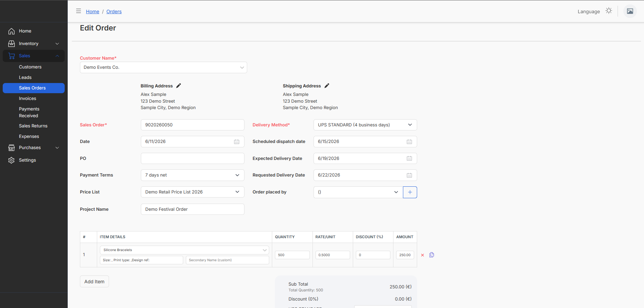Click the Sales Order number field
This screenshot has width=644, height=308.
193,125
